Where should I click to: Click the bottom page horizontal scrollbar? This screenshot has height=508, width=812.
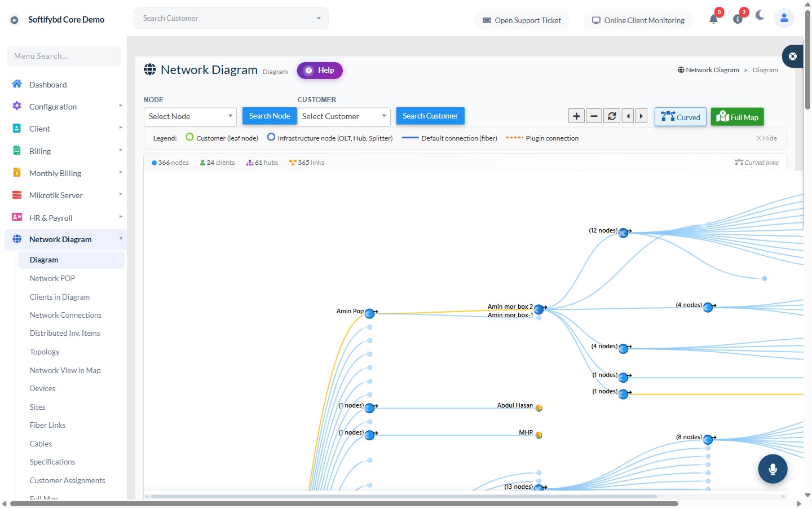(344, 503)
